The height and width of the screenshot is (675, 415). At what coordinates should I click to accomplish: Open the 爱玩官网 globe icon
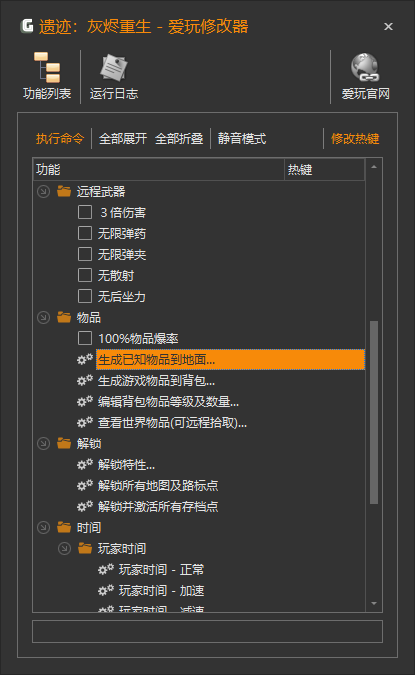(x=365, y=68)
